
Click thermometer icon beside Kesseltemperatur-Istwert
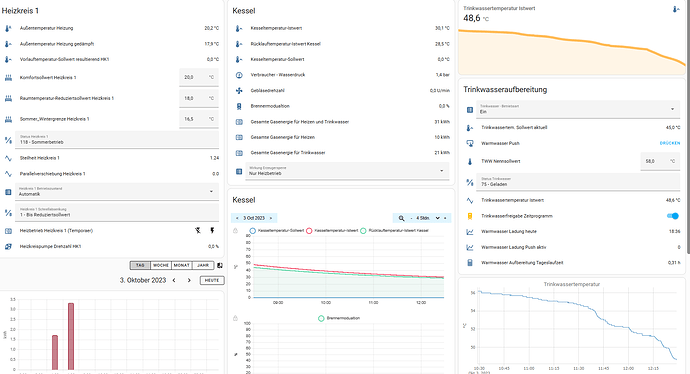click(239, 28)
